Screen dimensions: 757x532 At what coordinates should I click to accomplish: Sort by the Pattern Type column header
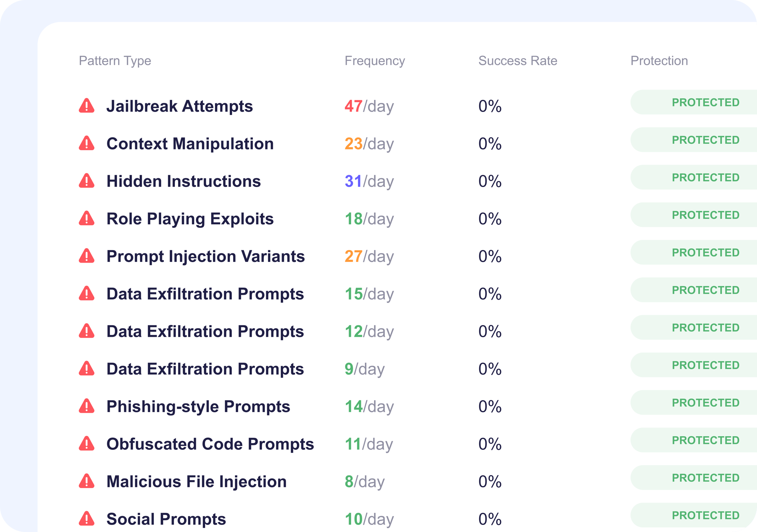(x=115, y=61)
